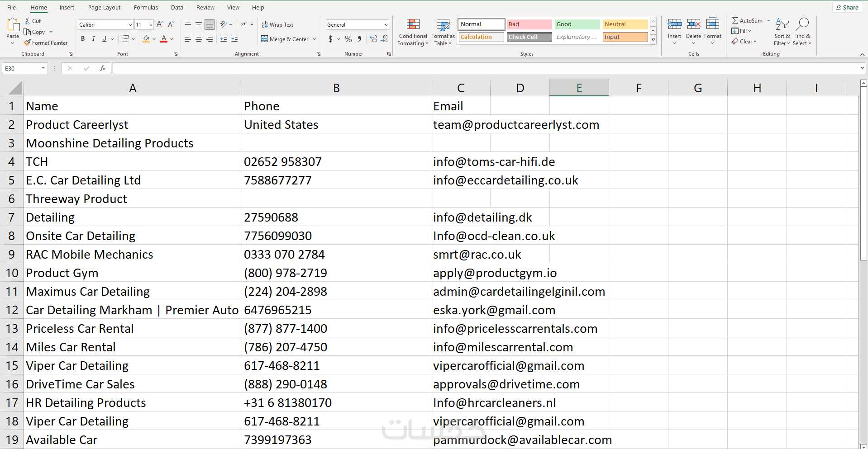This screenshot has height=449, width=868.
Task: Click the Delete cells icon
Action: pyautogui.click(x=693, y=24)
